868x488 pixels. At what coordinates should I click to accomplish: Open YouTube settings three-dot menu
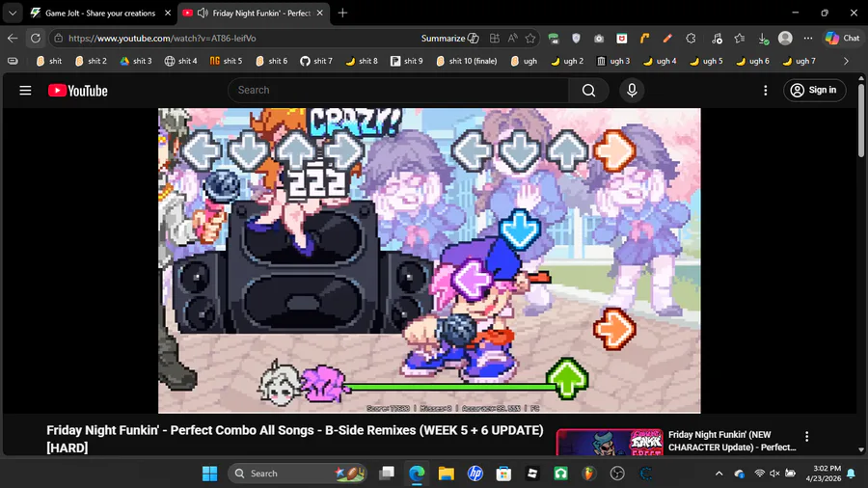(766, 91)
